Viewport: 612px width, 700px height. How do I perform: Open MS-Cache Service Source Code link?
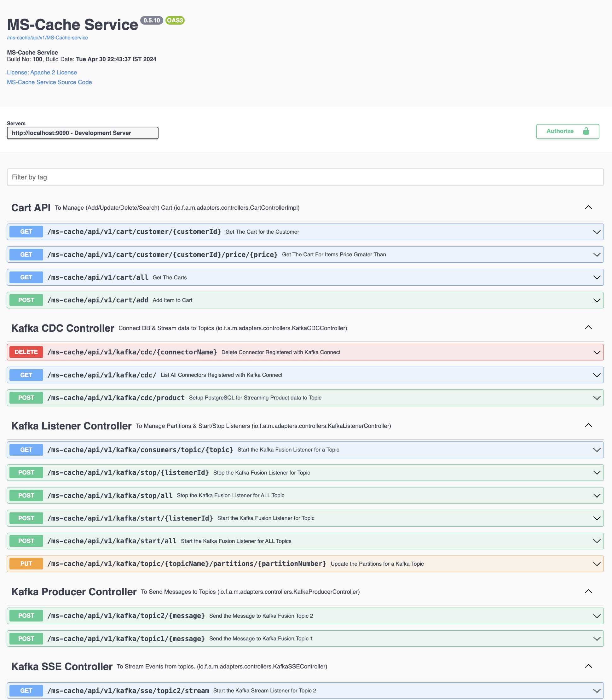(49, 82)
